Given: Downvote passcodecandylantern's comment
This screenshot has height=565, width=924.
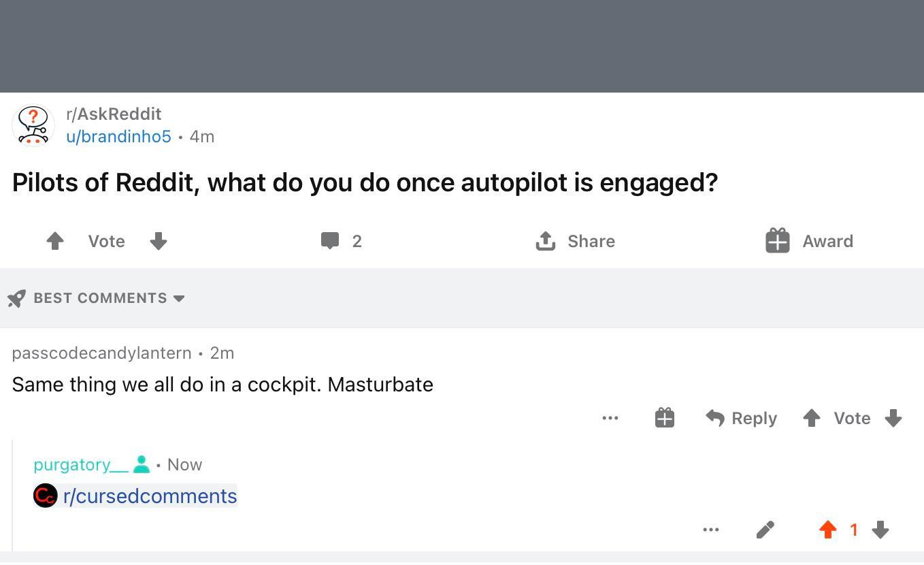Looking at the screenshot, I should [893, 418].
